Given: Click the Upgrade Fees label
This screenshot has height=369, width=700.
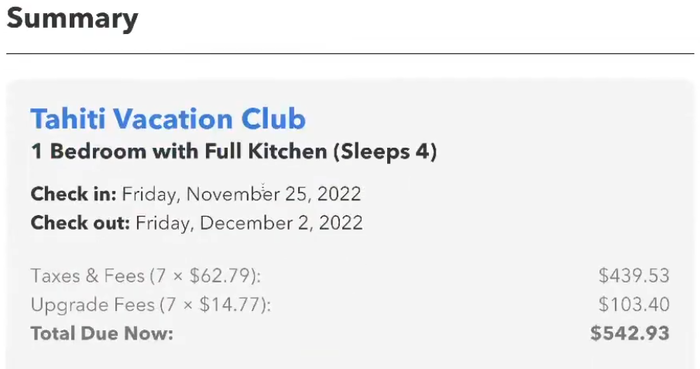Looking at the screenshot, I should [92, 305].
